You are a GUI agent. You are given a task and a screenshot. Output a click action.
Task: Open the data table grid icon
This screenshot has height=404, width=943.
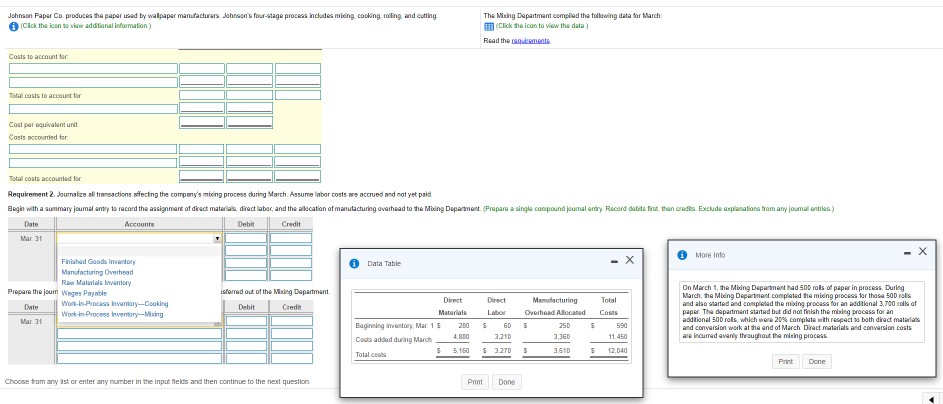(489, 26)
